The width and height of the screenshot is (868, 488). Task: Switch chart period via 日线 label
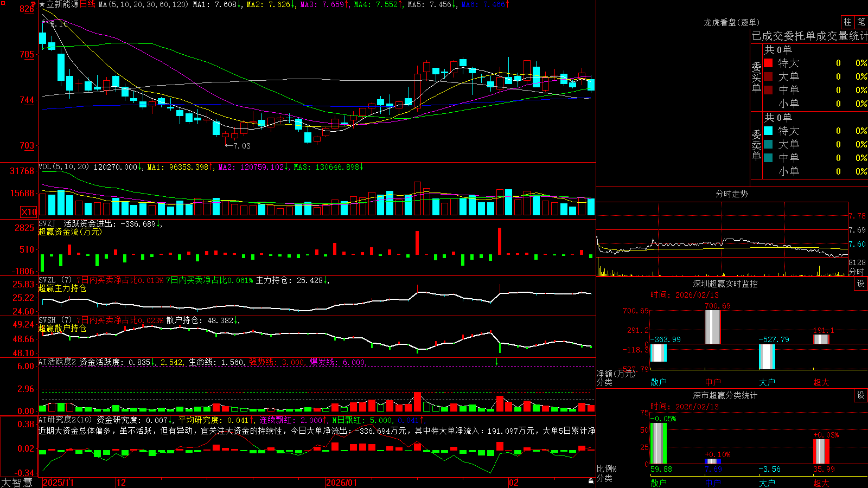coord(87,4)
